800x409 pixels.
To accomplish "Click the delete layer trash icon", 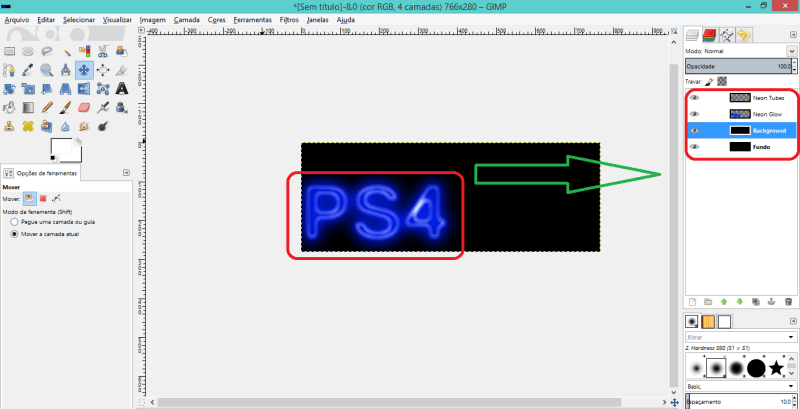I will tap(787, 301).
